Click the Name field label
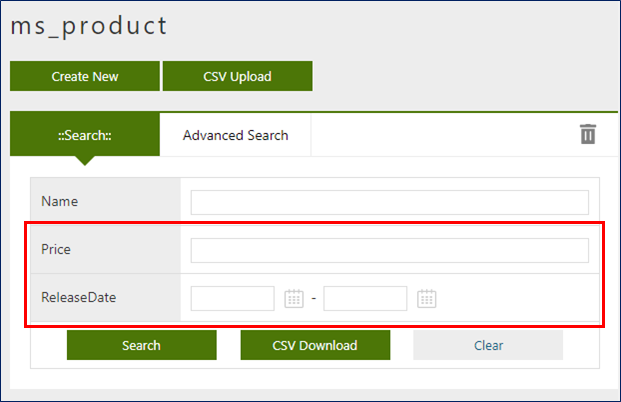621x402 pixels. click(60, 201)
